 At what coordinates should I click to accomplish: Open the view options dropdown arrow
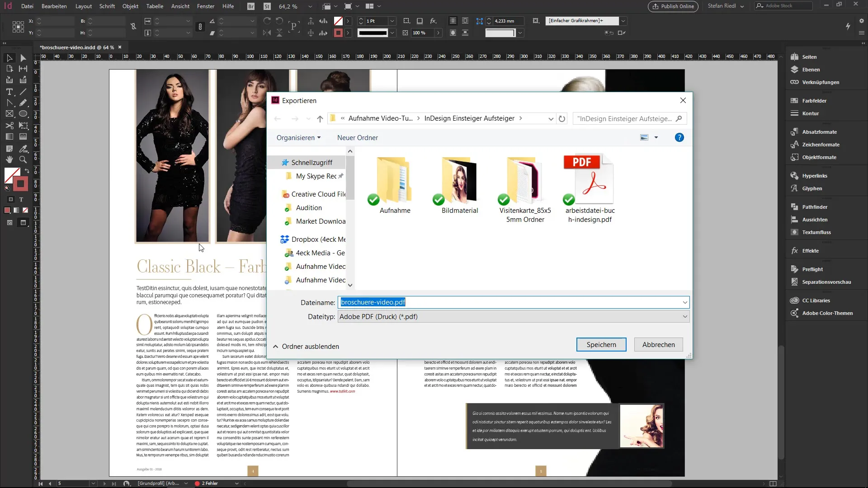tap(656, 138)
